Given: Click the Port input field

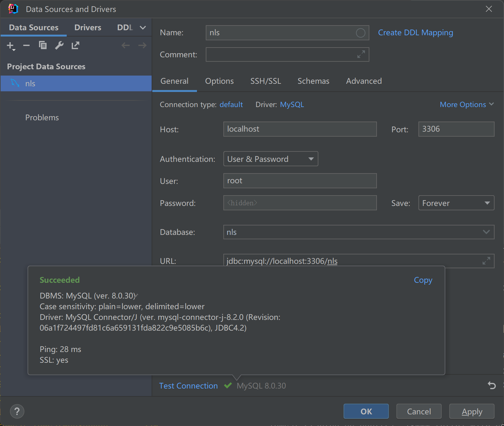Looking at the screenshot, I should click(x=456, y=129).
